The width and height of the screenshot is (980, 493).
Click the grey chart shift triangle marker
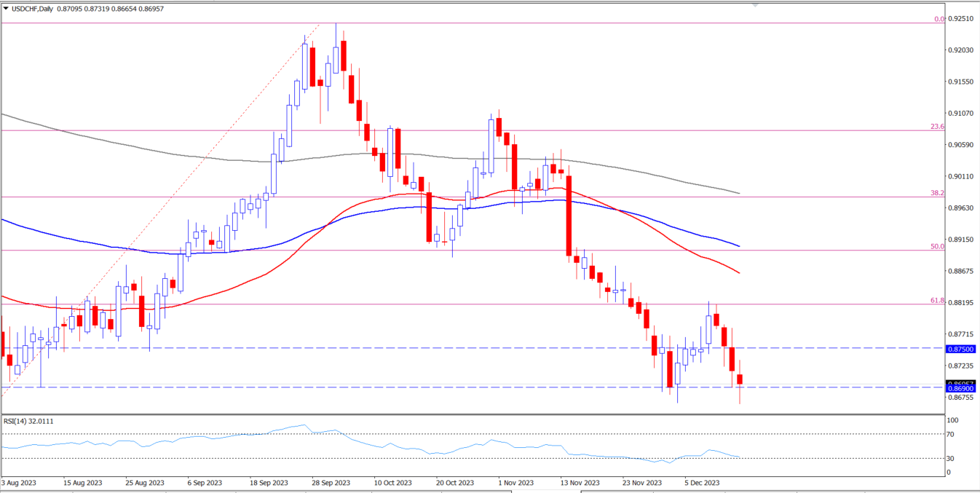click(x=755, y=4)
